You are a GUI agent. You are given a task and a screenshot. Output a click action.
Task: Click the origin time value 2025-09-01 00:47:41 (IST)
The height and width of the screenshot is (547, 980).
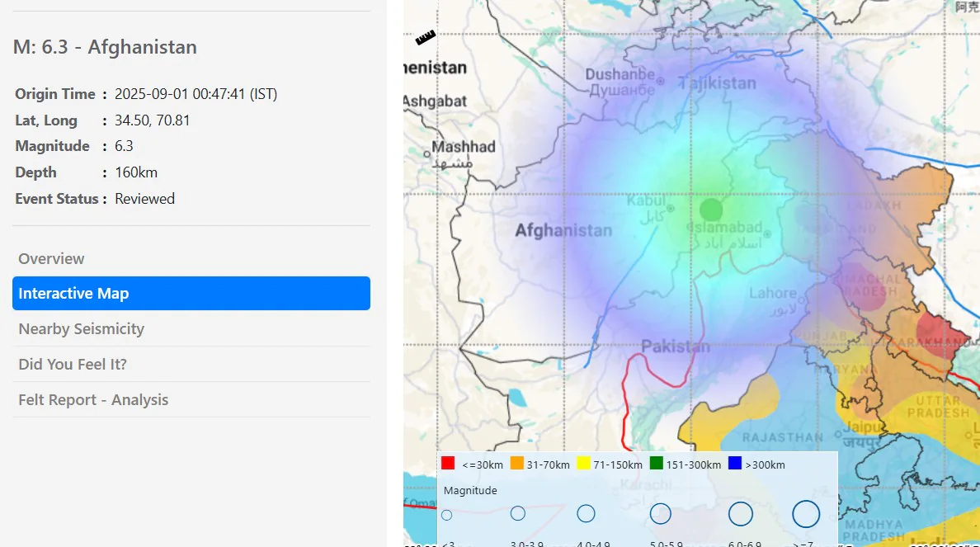196,94
